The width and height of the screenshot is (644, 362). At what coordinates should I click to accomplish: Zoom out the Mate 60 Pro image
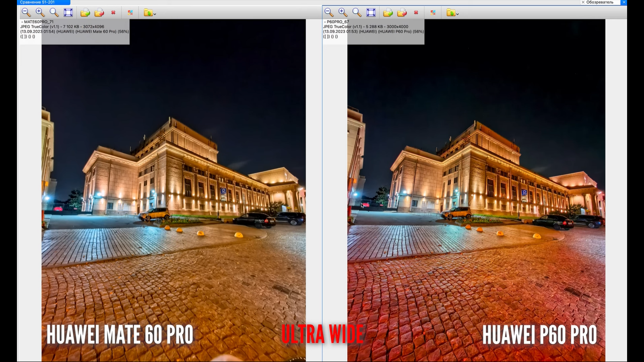click(26, 12)
